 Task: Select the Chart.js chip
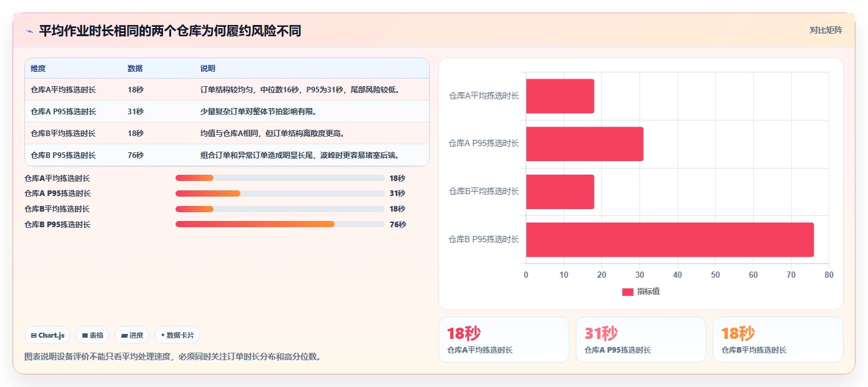48,335
